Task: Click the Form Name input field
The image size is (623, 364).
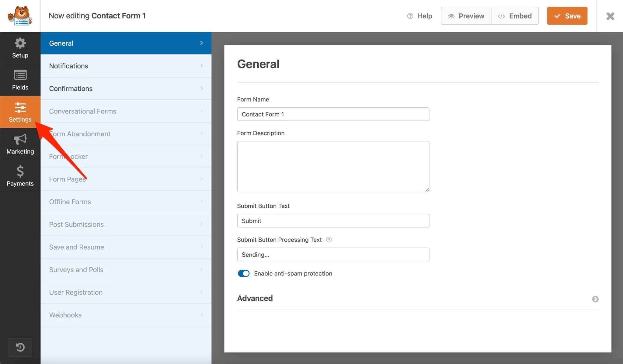Action: (333, 114)
